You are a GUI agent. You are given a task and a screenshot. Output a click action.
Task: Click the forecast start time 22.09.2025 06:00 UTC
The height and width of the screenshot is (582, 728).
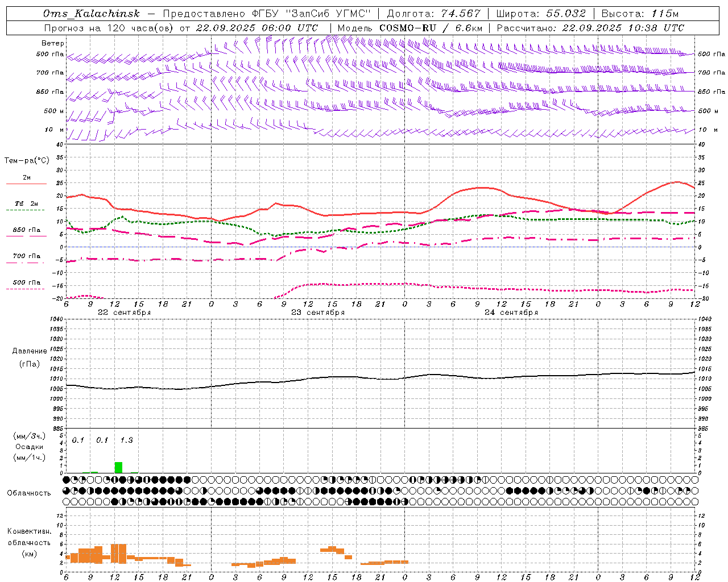coord(257,28)
